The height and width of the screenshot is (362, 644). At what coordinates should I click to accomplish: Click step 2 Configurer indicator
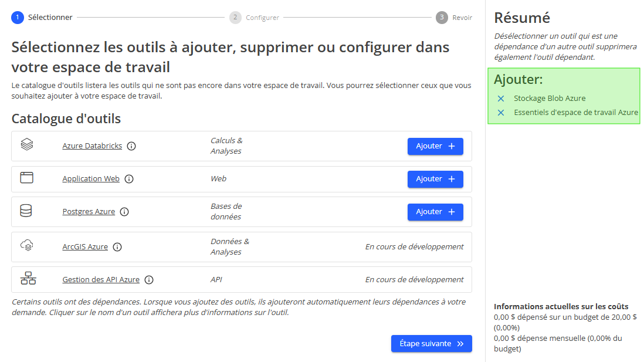coord(235,17)
